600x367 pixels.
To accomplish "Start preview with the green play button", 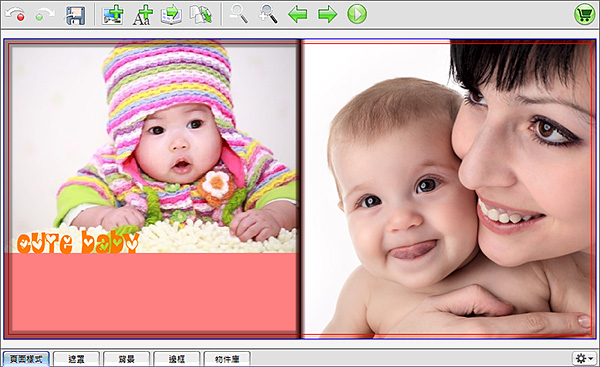I will (357, 14).
